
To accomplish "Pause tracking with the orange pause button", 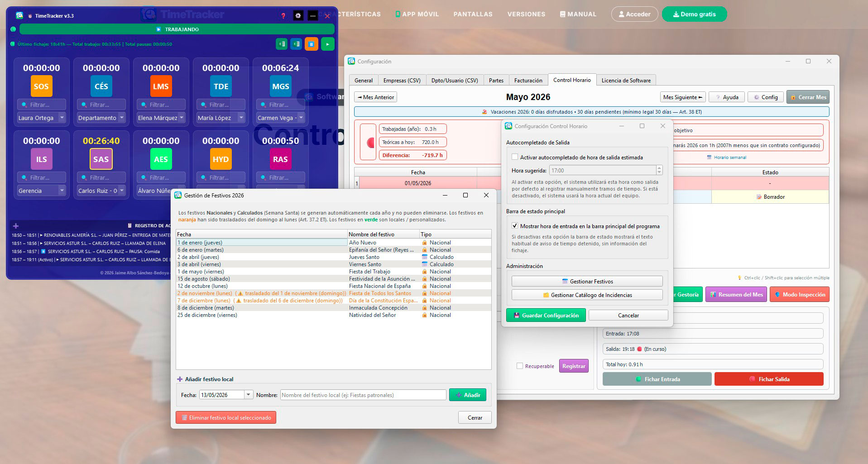I will [x=311, y=44].
